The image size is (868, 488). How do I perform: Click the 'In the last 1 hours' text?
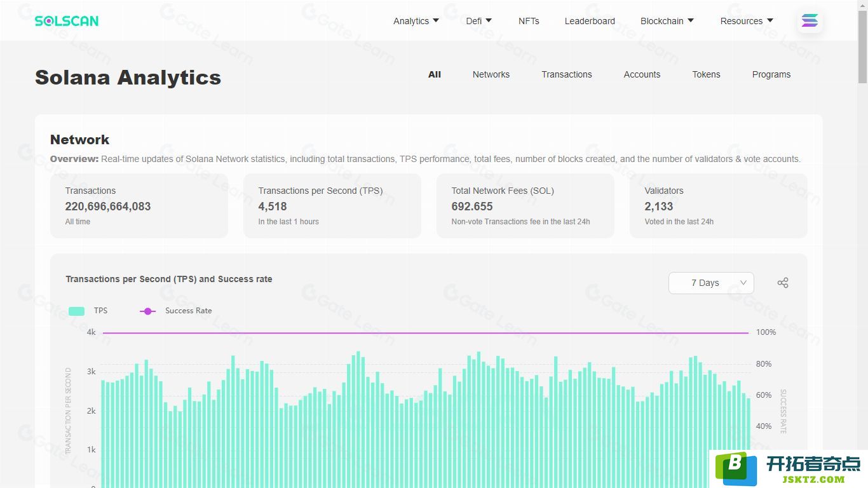(x=288, y=222)
